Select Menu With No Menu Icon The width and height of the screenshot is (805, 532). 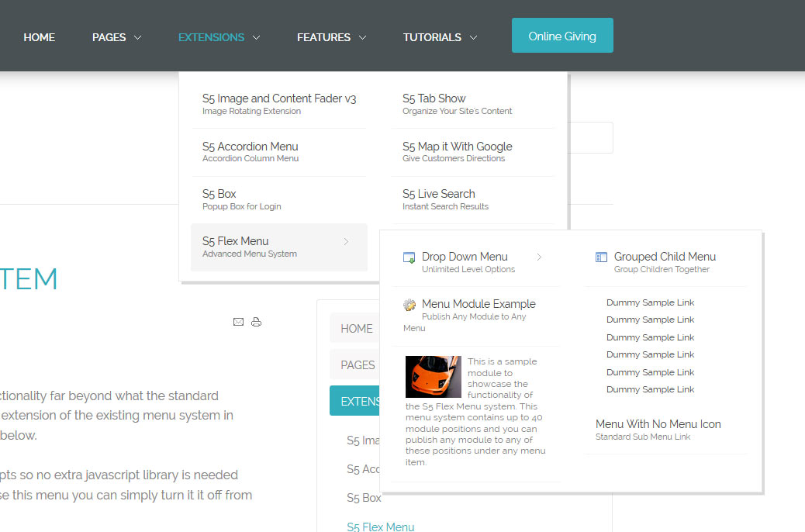click(658, 424)
